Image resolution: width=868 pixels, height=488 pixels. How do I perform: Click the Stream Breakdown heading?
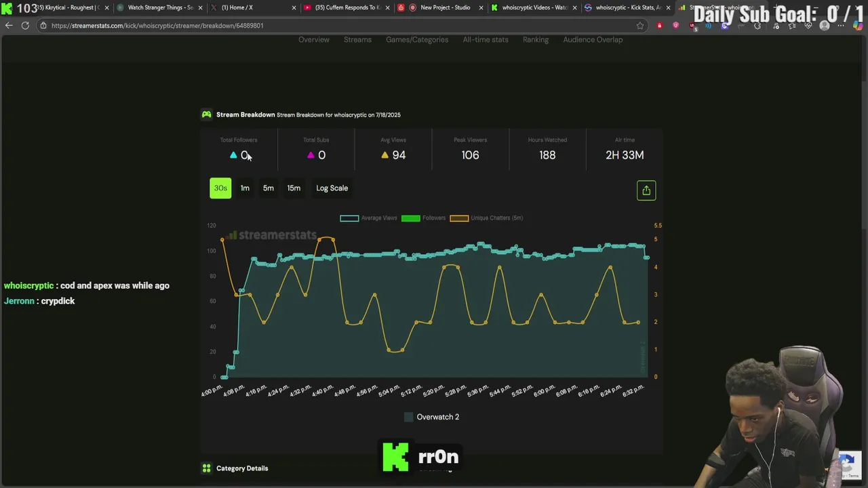coord(245,115)
